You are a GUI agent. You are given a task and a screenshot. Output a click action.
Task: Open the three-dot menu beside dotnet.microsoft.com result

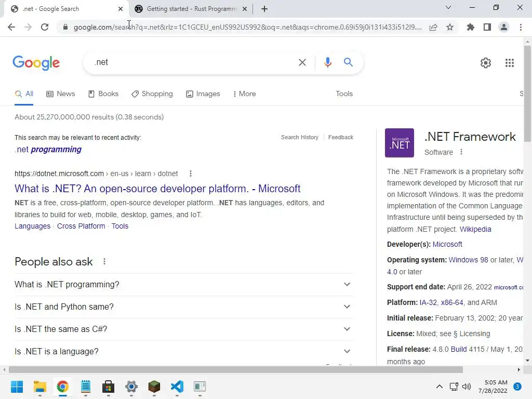(x=191, y=174)
